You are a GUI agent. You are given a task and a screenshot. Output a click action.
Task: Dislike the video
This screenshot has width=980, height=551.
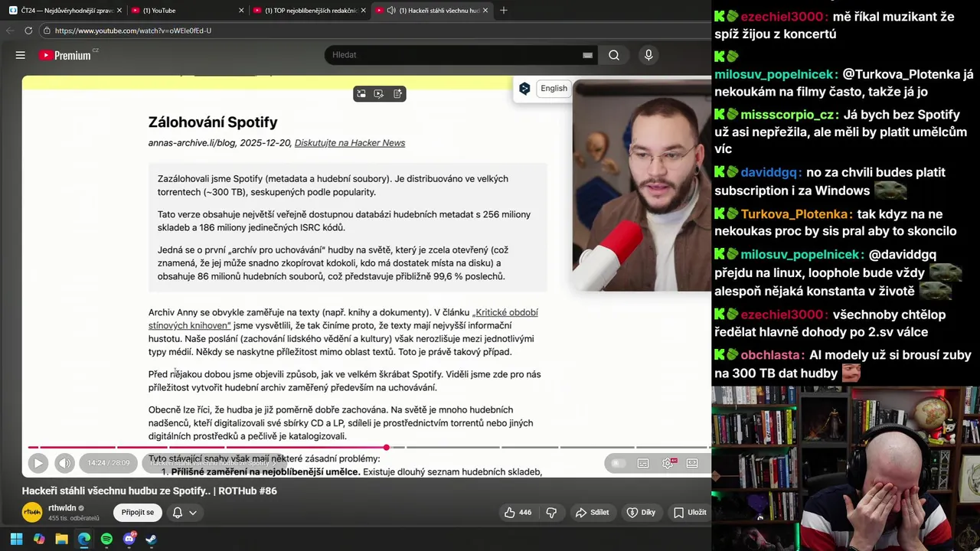click(x=551, y=513)
